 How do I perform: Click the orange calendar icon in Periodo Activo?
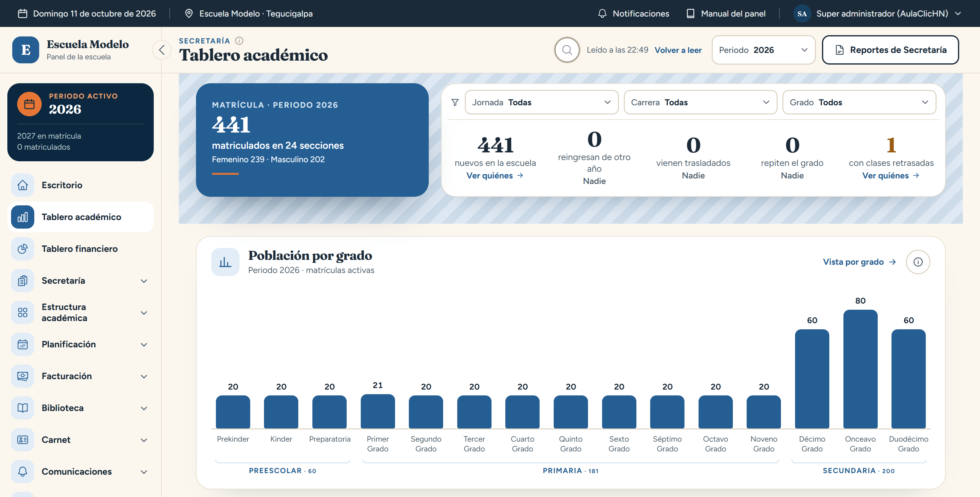coord(29,104)
